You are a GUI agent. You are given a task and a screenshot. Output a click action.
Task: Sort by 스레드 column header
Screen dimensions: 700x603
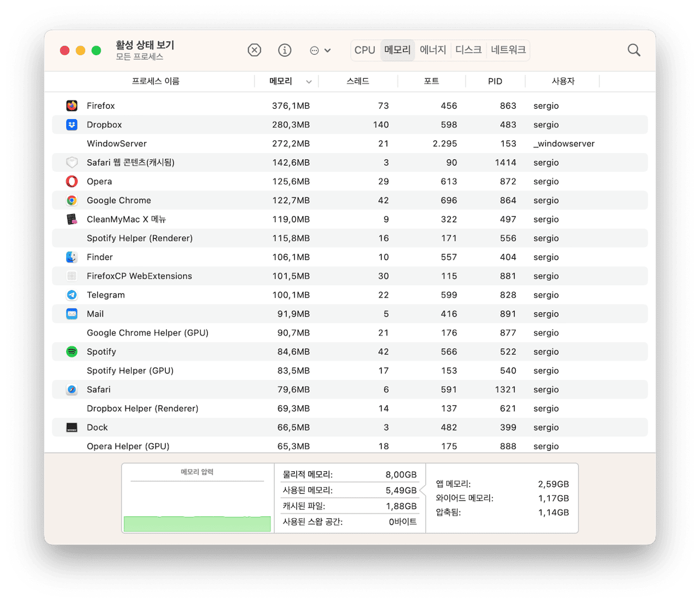357,81
